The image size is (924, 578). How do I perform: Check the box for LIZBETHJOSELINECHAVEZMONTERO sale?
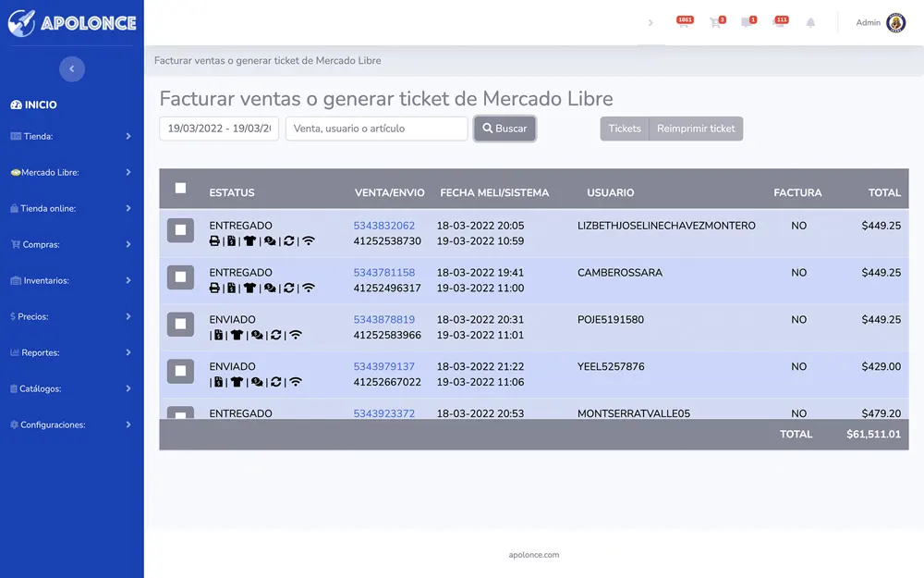pos(180,230)
